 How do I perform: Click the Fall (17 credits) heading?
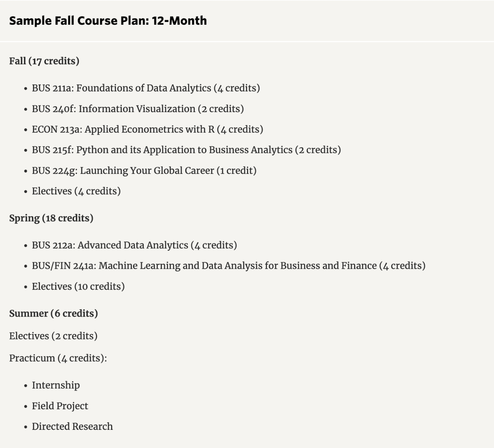[44, 61]
